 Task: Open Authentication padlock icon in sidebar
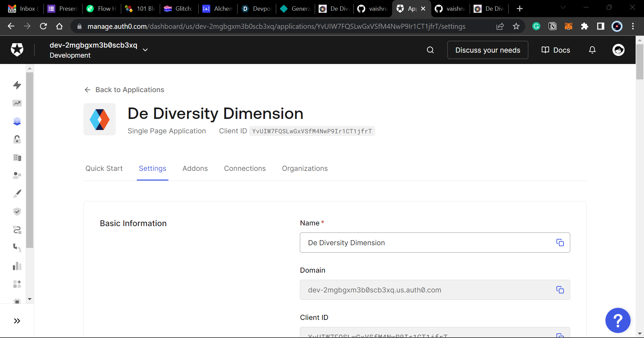[x=17, y=139]
